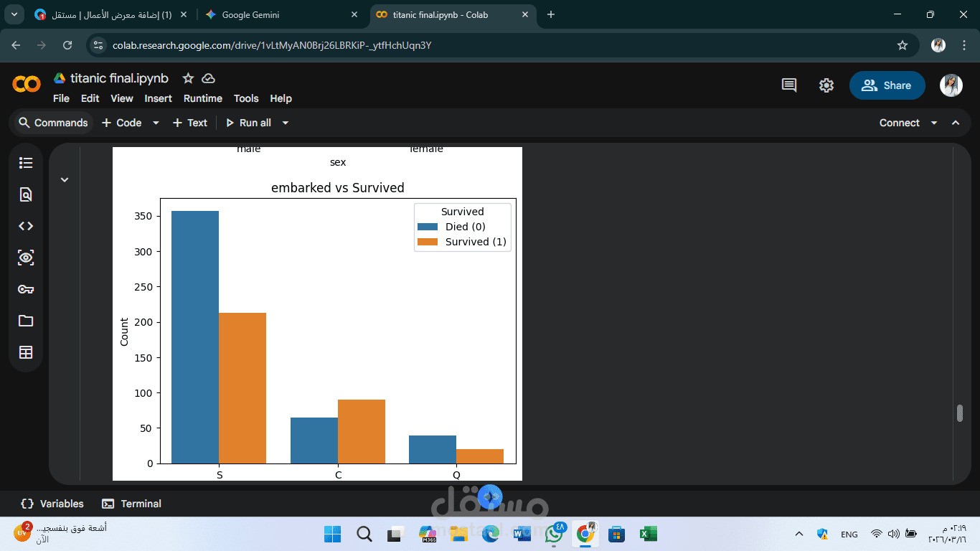Click the cloud saved-status icon
Image resolution: width=980 pixels, height=551 pixels.
[208, 78]
